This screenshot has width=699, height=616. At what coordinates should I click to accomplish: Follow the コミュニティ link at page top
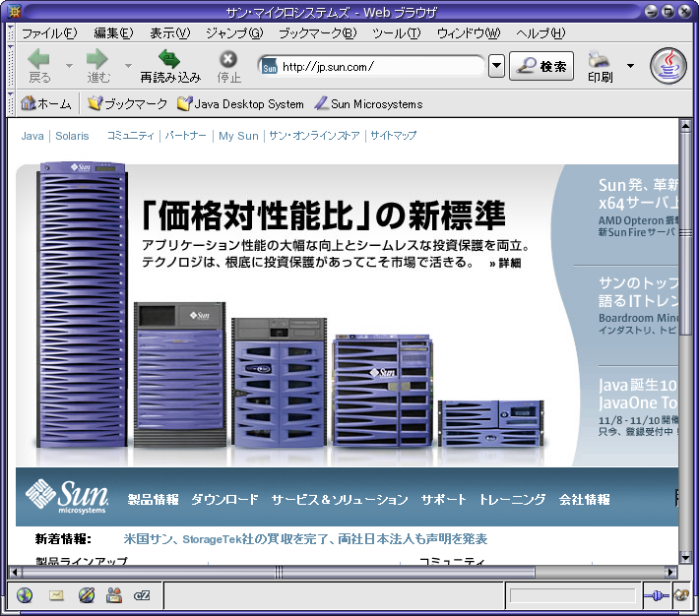130,136
